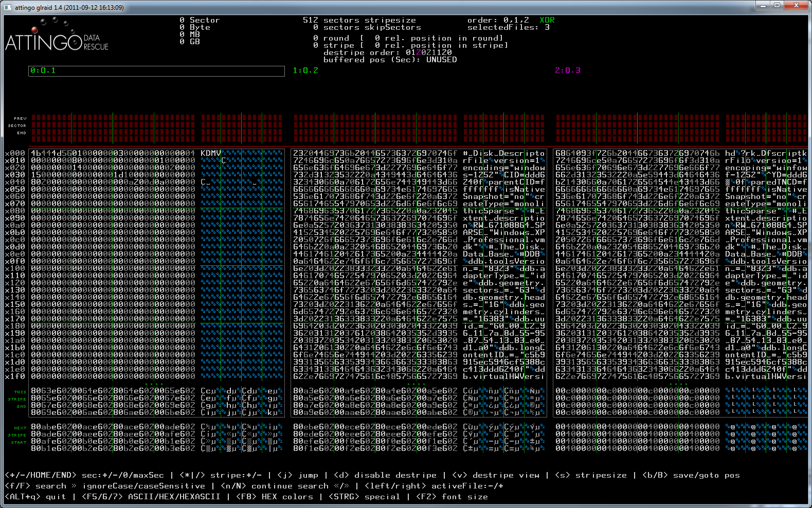Click the <left/right> activeFile hint

tap(434, 486)
